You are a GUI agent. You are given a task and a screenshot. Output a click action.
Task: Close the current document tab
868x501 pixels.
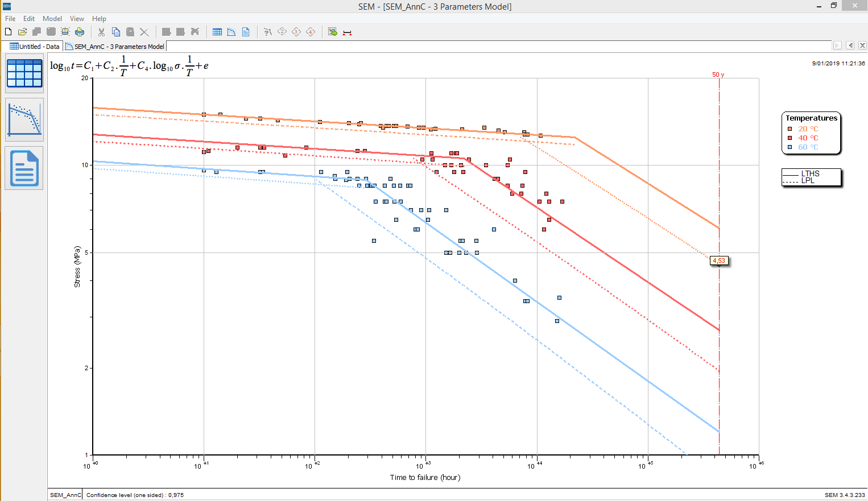click(863, 45)
